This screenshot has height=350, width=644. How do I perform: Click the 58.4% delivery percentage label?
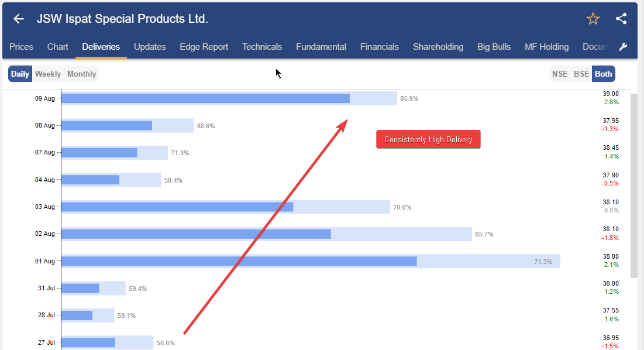point(173,180)
